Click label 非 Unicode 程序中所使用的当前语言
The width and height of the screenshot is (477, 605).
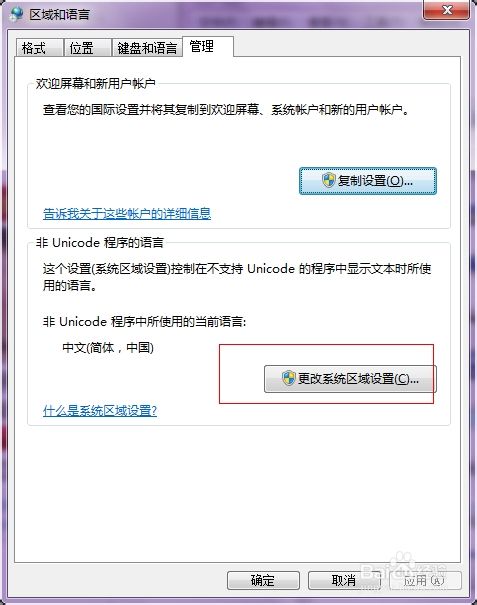[x=144, y=321]
